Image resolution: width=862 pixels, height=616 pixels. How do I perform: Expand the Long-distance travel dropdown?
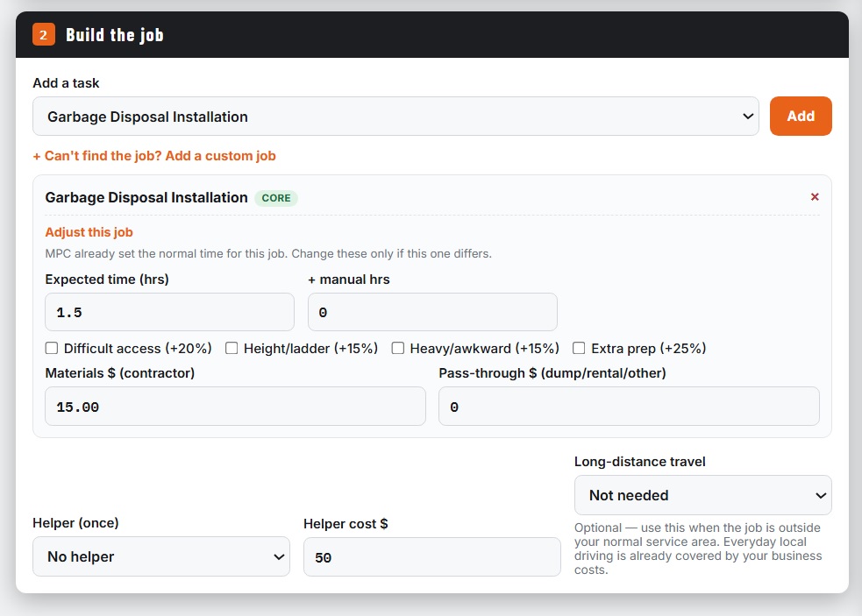point(702,495)
